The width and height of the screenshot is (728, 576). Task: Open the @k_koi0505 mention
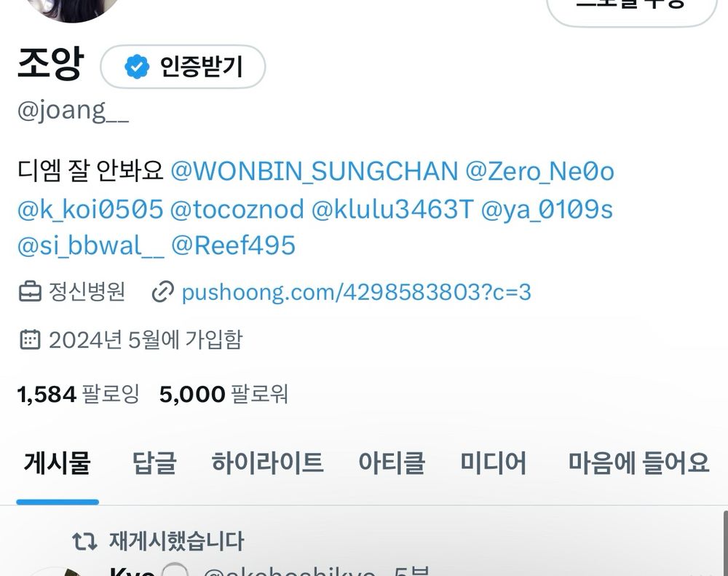90,209
